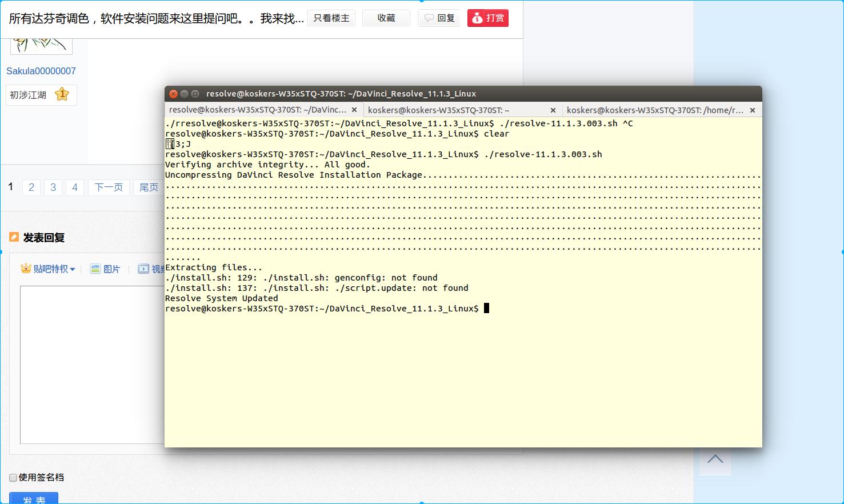Image resolution: width=844 pixels, height=504 pixels.
Task: Click the 回复 button in the header
Action: tap(439, 18)
